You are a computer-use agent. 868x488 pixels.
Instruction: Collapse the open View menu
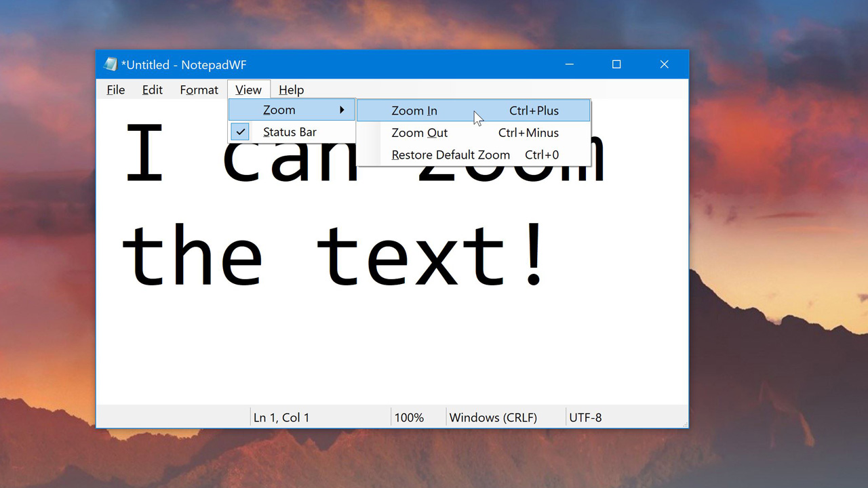point(248,89)
